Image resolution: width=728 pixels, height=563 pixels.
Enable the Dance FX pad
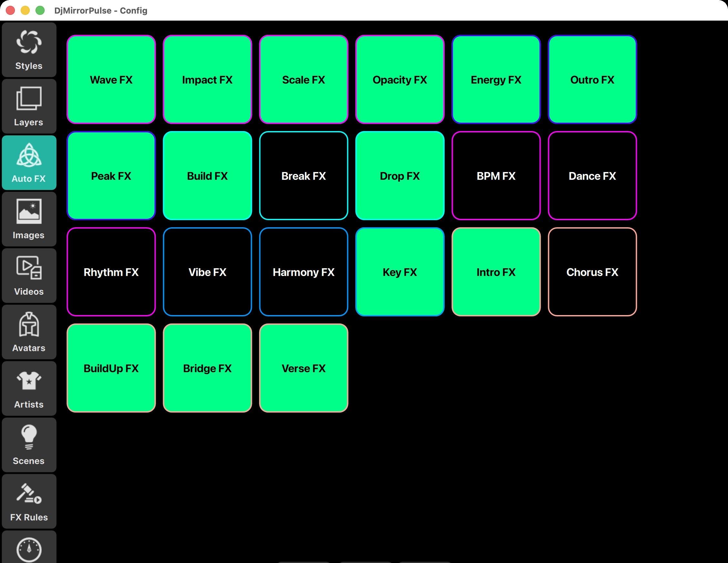point(592,176)
